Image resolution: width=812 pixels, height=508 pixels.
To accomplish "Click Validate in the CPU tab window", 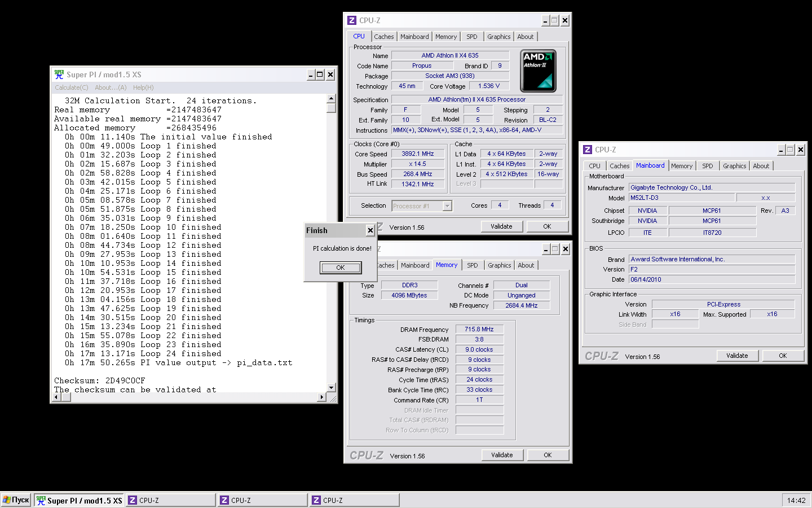I will point(501,226).
